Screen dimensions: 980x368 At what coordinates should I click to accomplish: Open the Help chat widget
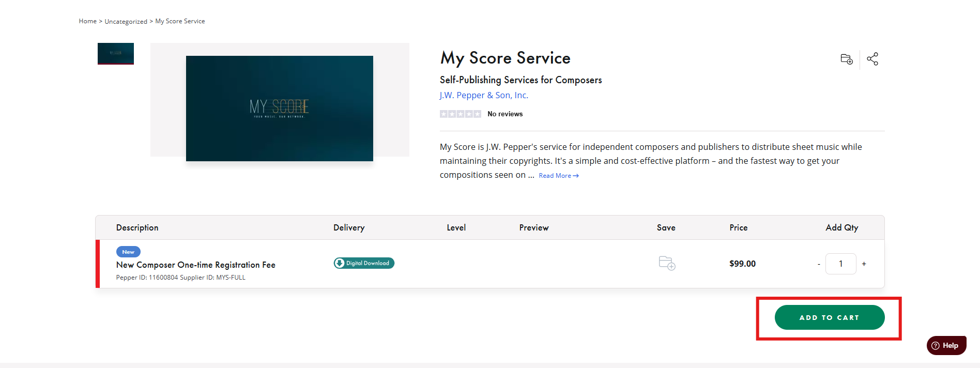tap(946, 345)
